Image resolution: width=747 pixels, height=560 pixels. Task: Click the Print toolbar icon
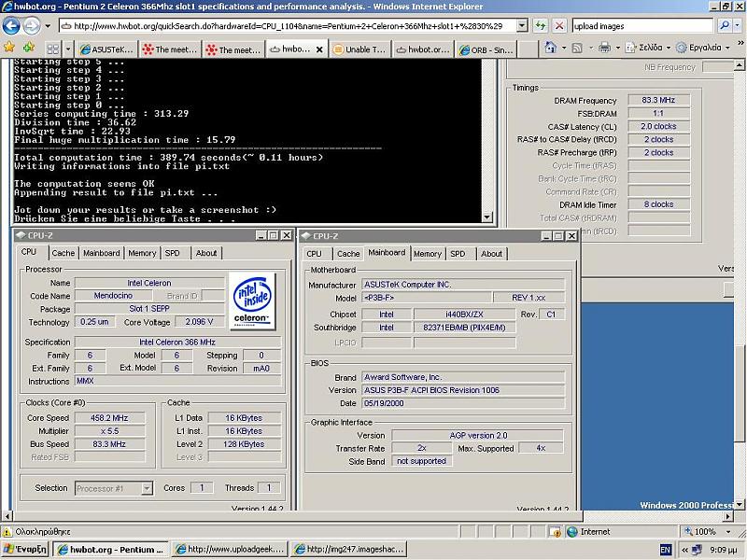(604, 48)
